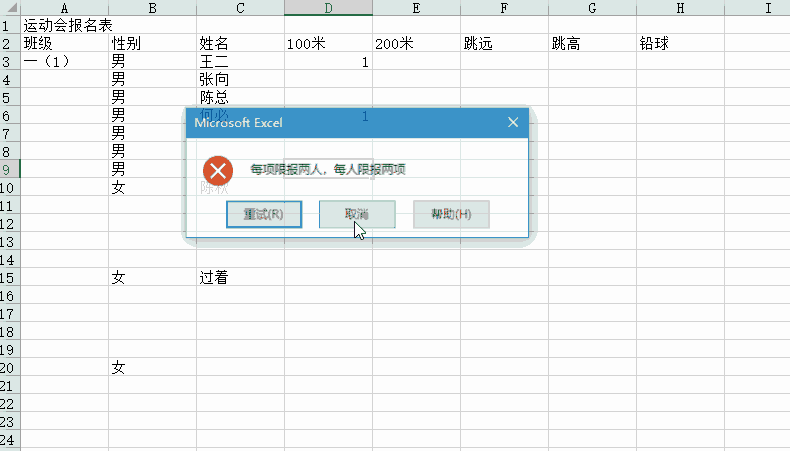This screenshot has width=790, height=451.
Task: Click the 女 cell in row 20
Action: (x=152, y=367)
